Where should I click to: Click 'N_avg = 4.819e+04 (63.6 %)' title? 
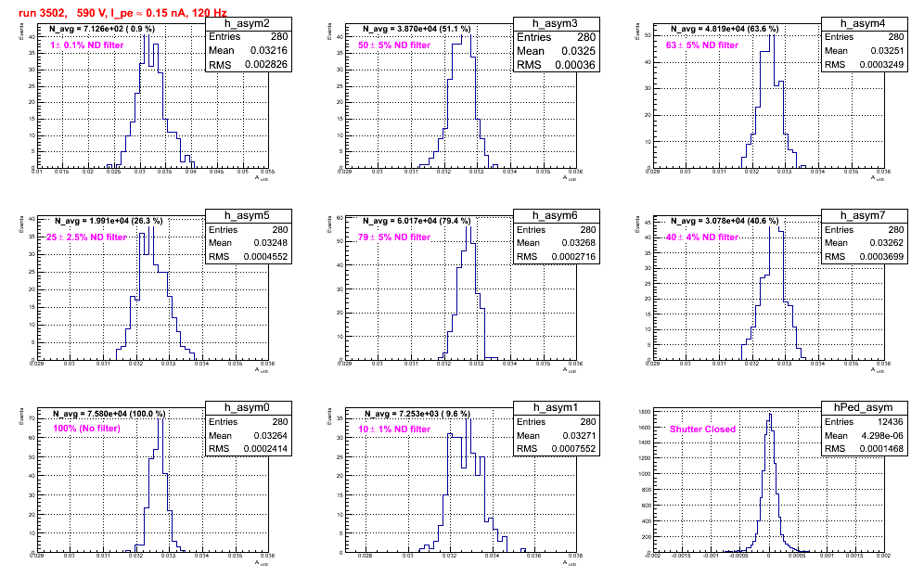pyautogui.click(x=725, y=29)
